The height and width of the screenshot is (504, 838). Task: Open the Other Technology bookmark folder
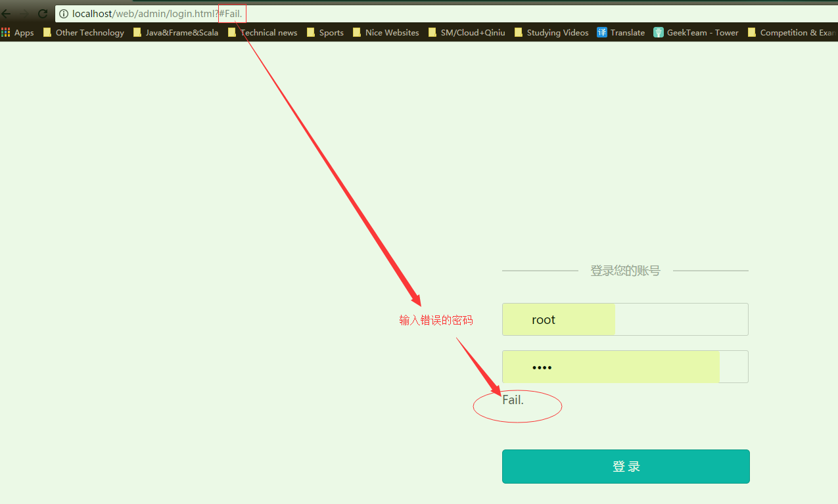pyautogui.click(x=83, y=32)
